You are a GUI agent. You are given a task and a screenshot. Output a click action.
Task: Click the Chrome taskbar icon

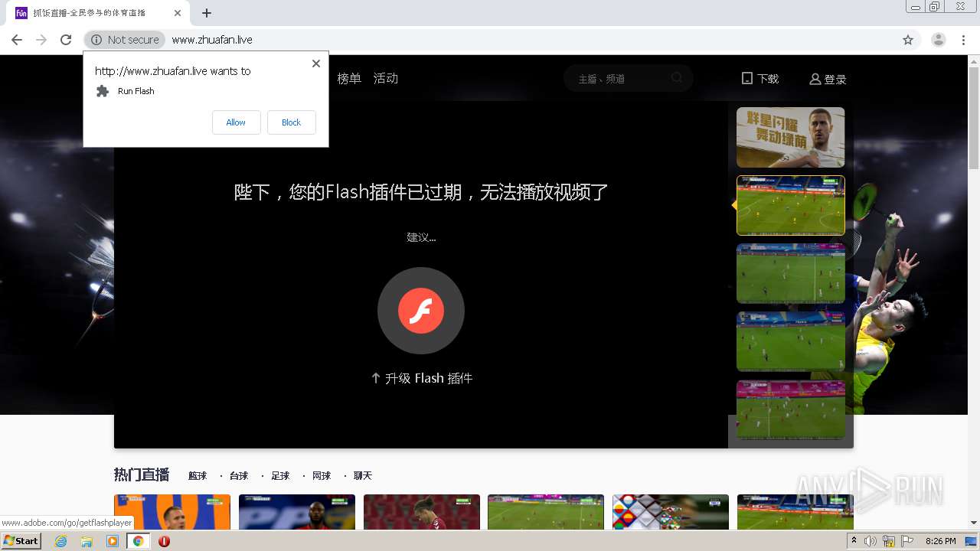pyautogui.click(x=139, y=541)
